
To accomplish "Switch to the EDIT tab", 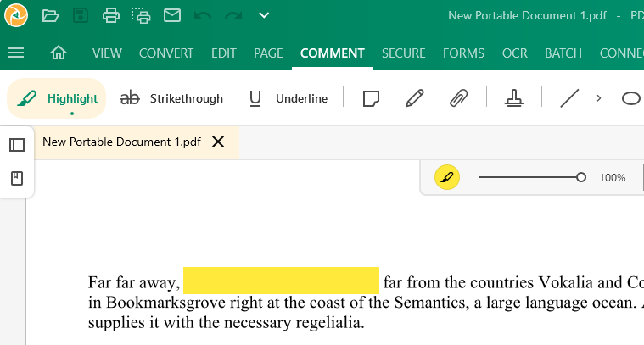I will (x=224, y=53).
